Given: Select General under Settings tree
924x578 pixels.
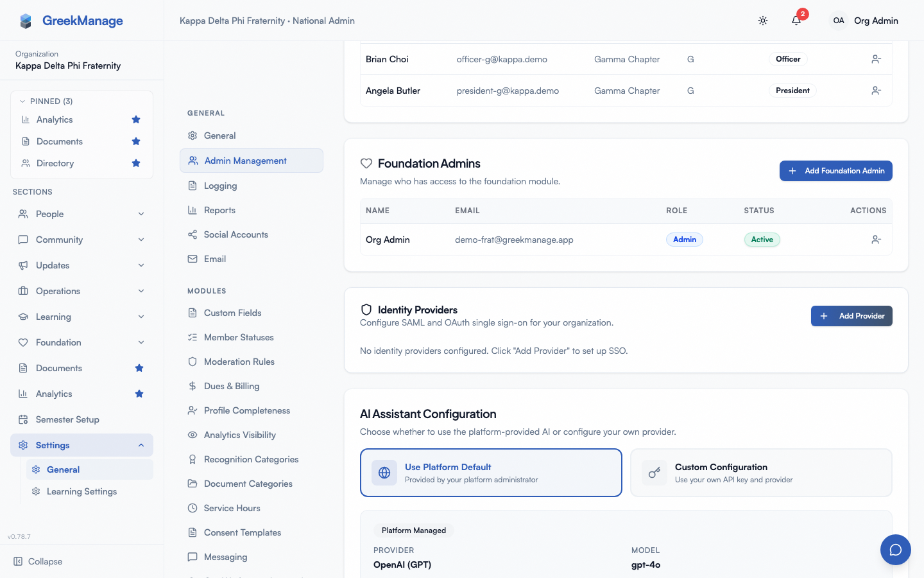Looking at the screenshot, I should point(89,469).
